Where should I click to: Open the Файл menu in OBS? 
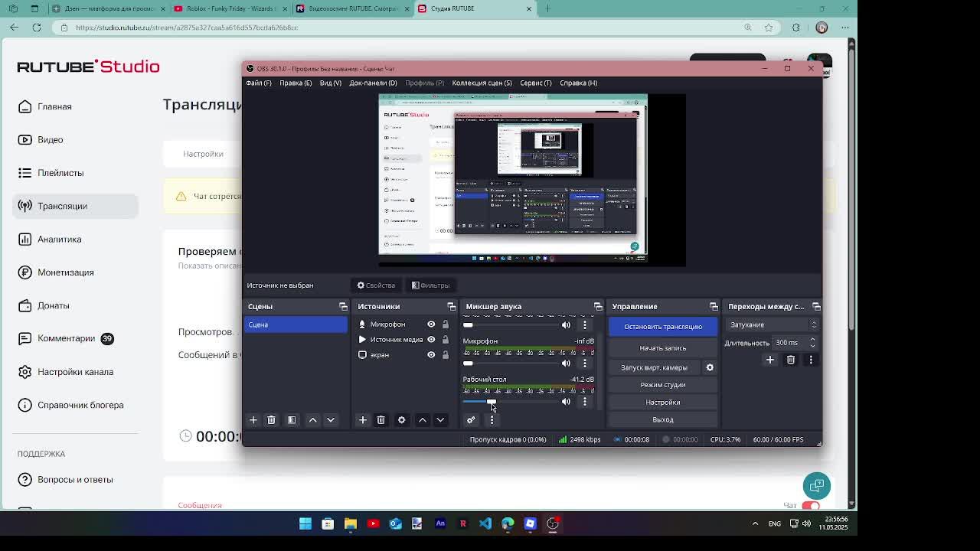click(x=259, y=83)
